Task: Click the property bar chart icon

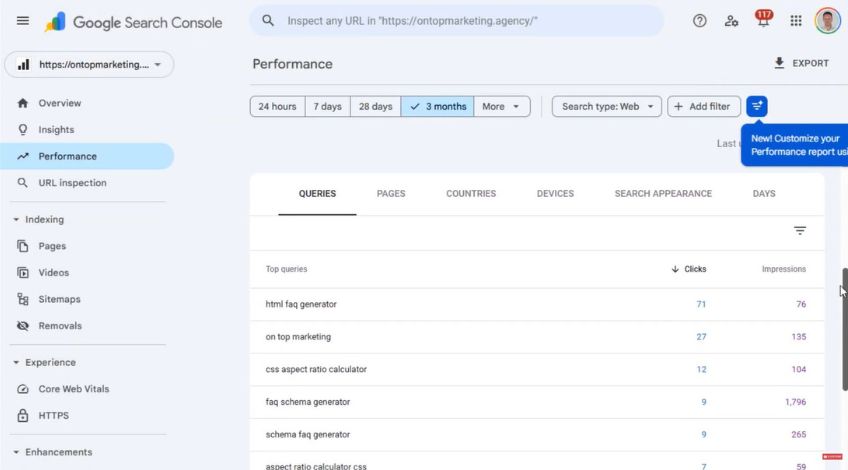Action: (23, 65)
